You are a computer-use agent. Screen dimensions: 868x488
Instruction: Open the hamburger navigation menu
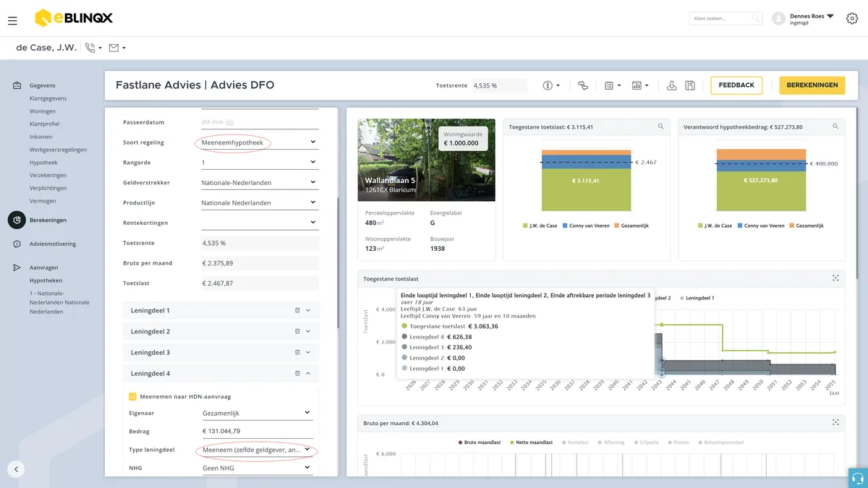tap(12, 21)
